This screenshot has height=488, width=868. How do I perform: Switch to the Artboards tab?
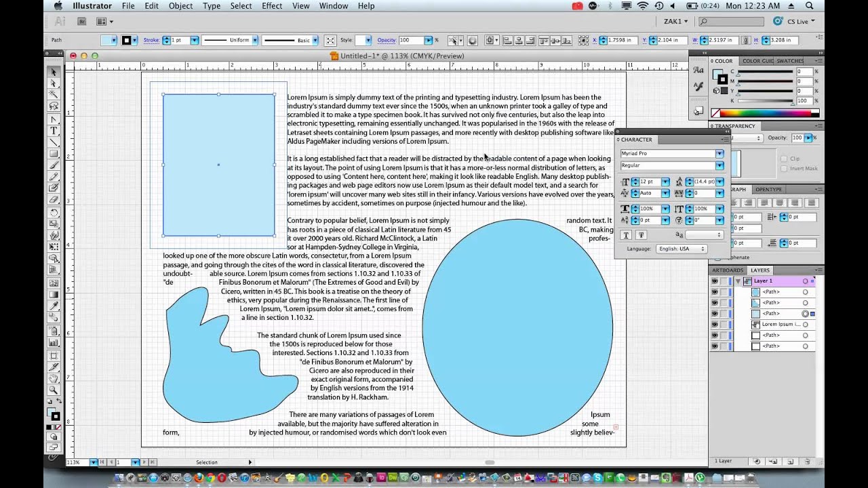click(x=728, y=270)
